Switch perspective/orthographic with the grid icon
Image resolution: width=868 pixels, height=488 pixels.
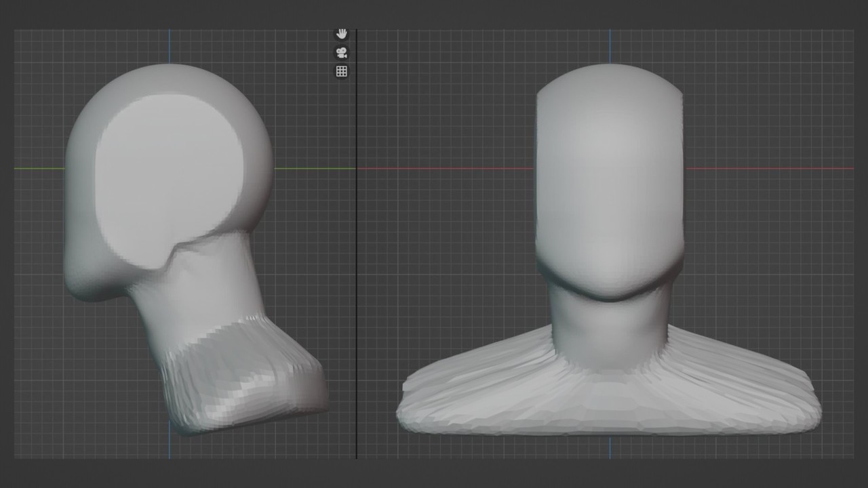coord(342,71)
